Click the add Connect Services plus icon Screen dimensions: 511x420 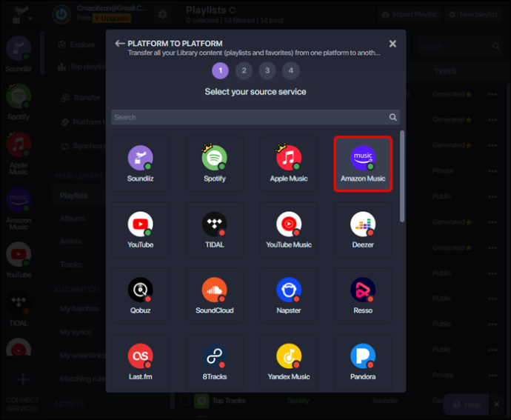coord(22,379)
